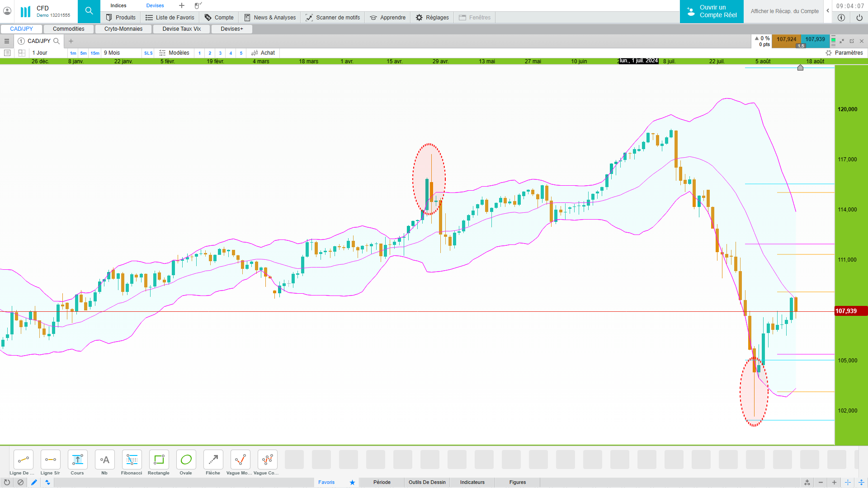
Task: Choose the Flèche arrow tool
Action: [213, 460]
